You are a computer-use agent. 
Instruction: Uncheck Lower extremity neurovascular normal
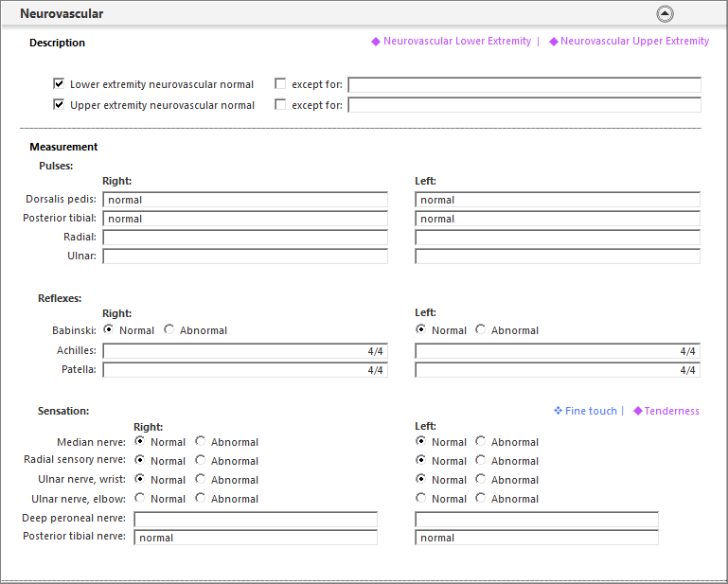coord(59,83)
